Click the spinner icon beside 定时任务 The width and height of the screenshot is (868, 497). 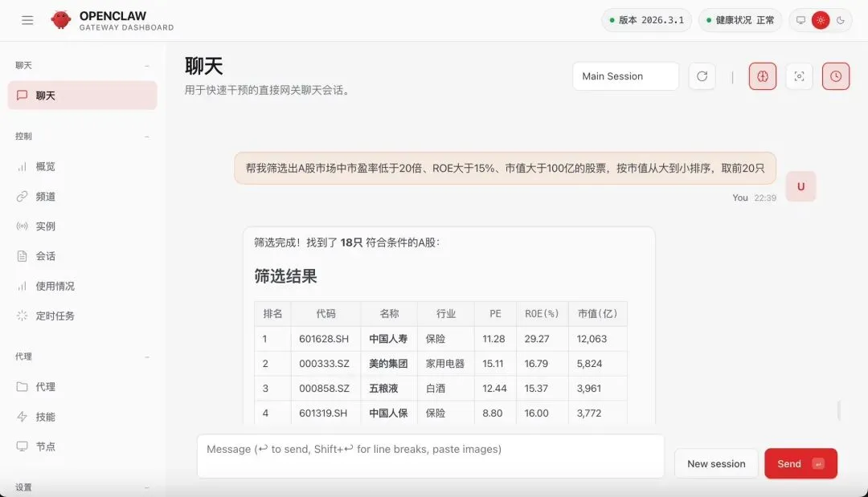pos(23,316)
